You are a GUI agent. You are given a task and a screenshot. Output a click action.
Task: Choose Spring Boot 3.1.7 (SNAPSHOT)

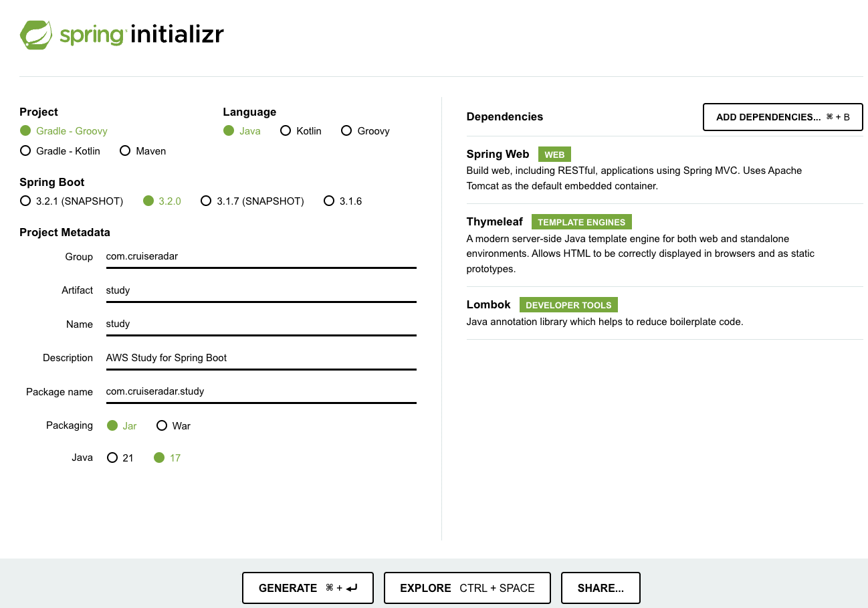[x=252, y=201]
